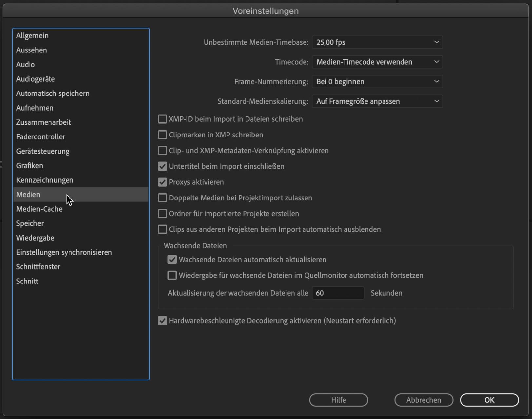This screenshot has height=419, width=532.
Task: Uncheck the Proxys aktivieren checkbox
Action: (162, 182)
